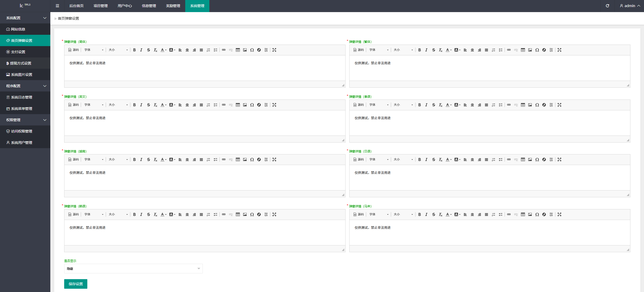644x292 pixels.
Task: Collapse the 程序配置 sidebar group
Action: click(x=25, y=86)
